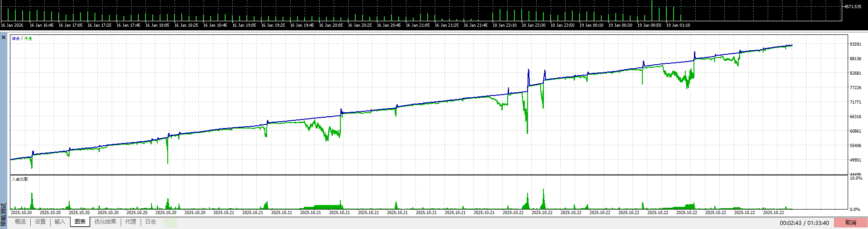Viewport: 868px width, 229px height.
Task: Click the 取消 button
Action: [x=851, y=223]
